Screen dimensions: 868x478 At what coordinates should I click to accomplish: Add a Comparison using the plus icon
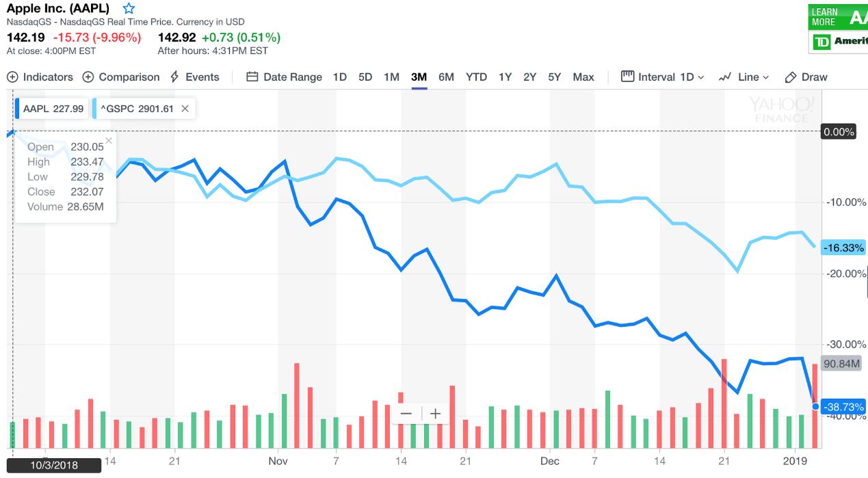point(88,77)
